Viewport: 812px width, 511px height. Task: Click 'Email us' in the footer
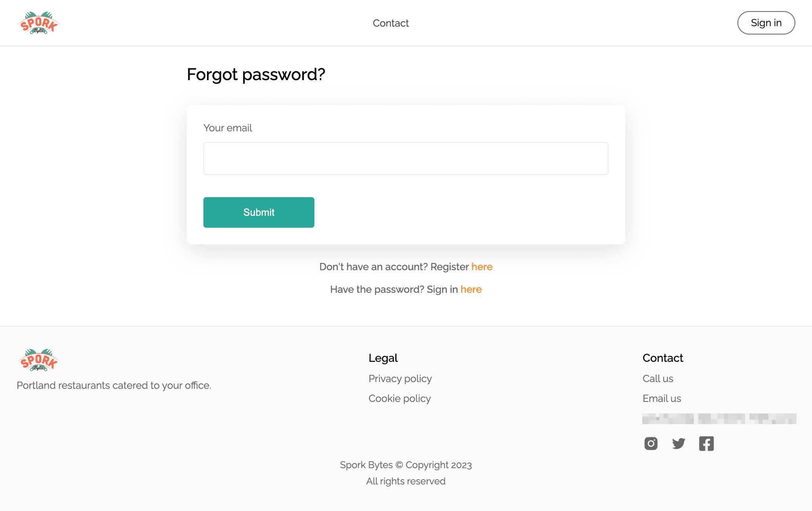coord(661,398)
